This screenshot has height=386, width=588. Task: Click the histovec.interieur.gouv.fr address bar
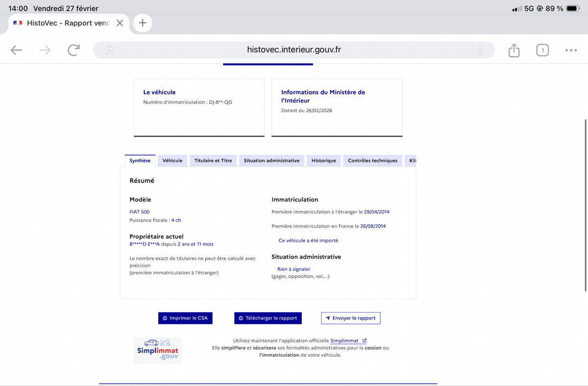tap(294, 50)
